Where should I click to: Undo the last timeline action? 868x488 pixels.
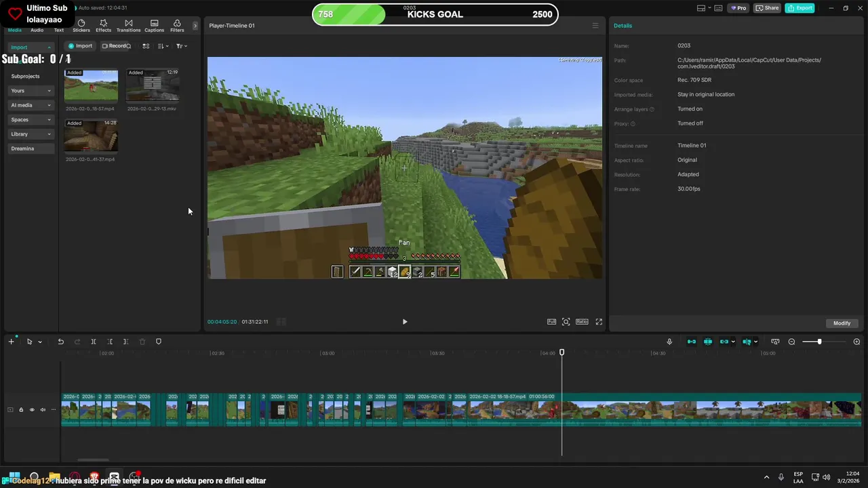(60, 342)
